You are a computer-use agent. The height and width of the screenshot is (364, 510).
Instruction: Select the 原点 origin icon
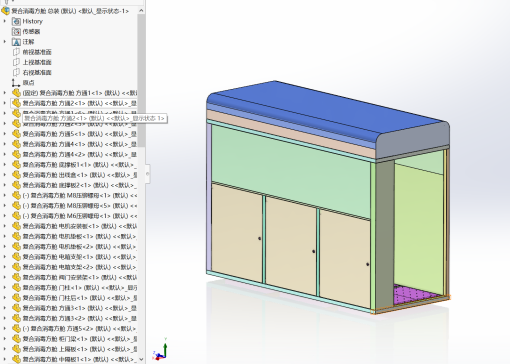coord(16,83)
